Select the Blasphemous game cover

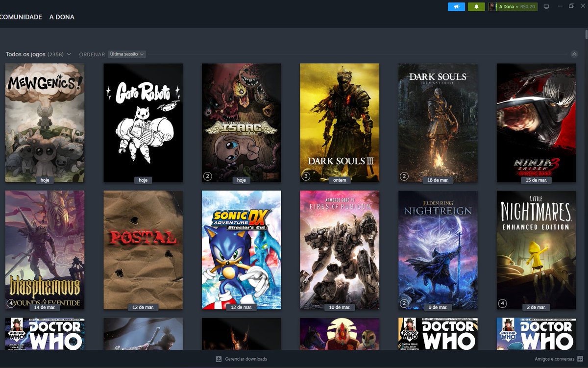(45, 250)
